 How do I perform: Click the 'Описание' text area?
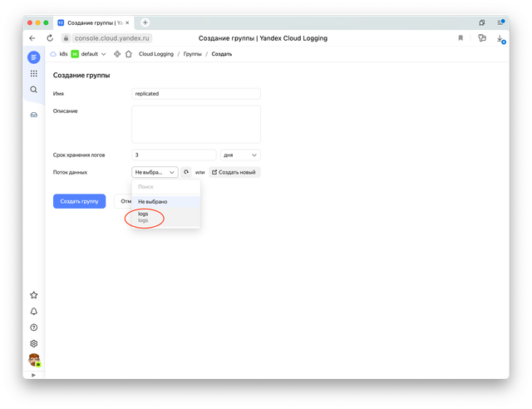tap(196, 124)
